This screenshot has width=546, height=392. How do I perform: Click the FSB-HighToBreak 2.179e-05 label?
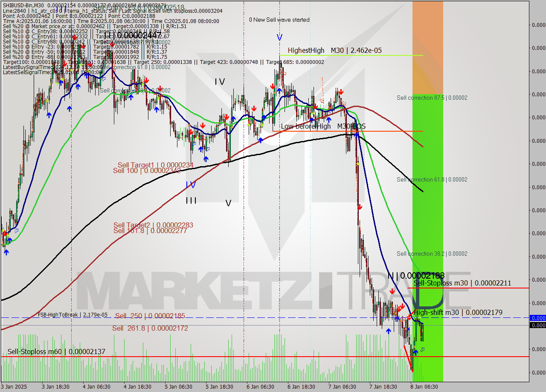pyautogui.click(x=73, y=315)
